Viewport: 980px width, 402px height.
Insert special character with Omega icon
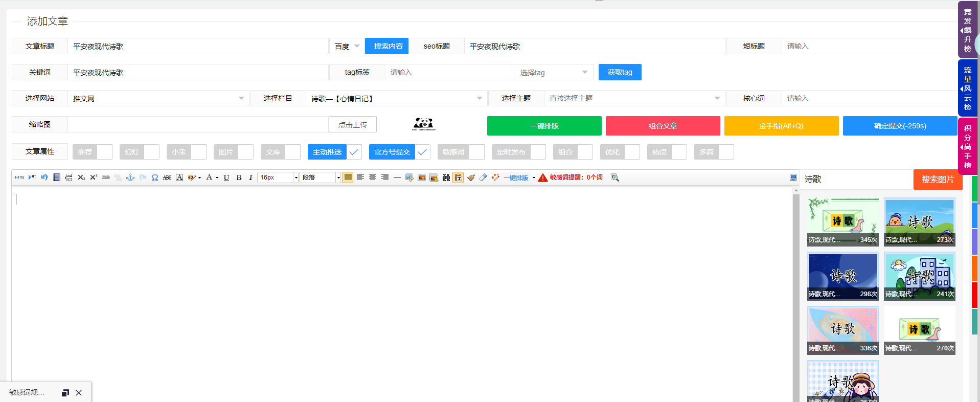pos(154,177)
